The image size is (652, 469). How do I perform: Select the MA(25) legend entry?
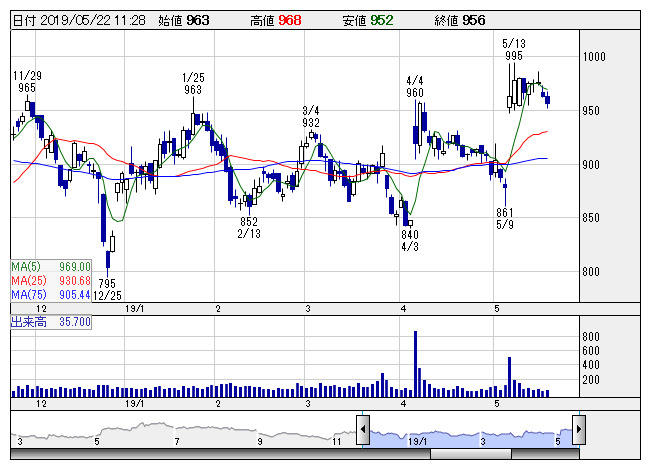(51, 281)
